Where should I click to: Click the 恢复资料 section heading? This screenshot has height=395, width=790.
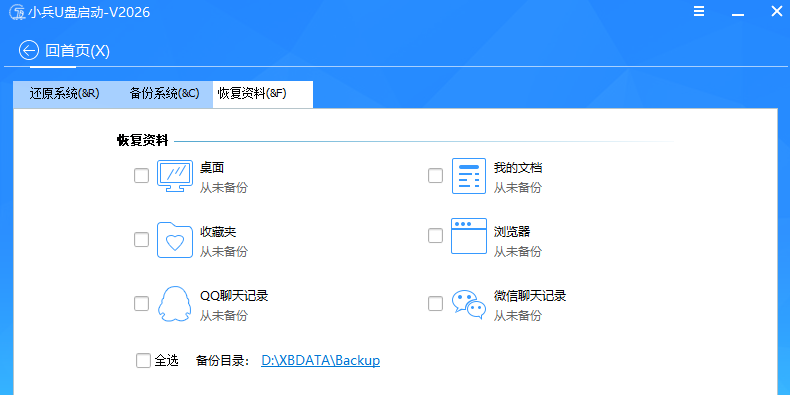coord(143,141)
